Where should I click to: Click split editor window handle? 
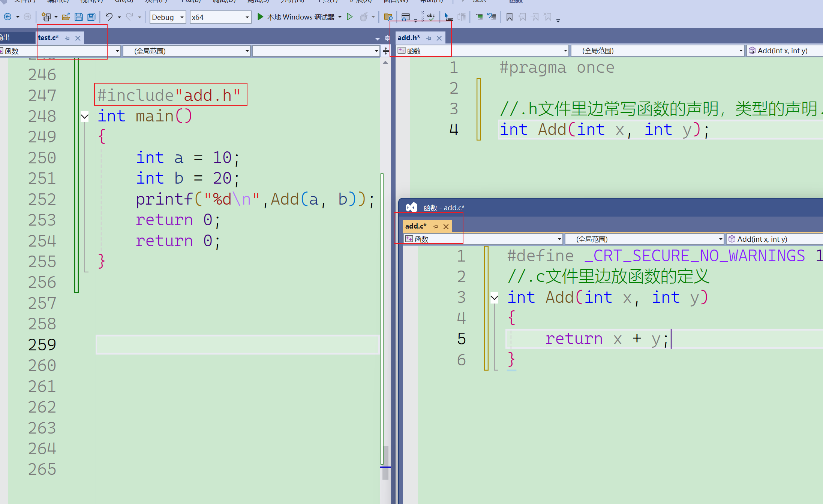[385, 51]
